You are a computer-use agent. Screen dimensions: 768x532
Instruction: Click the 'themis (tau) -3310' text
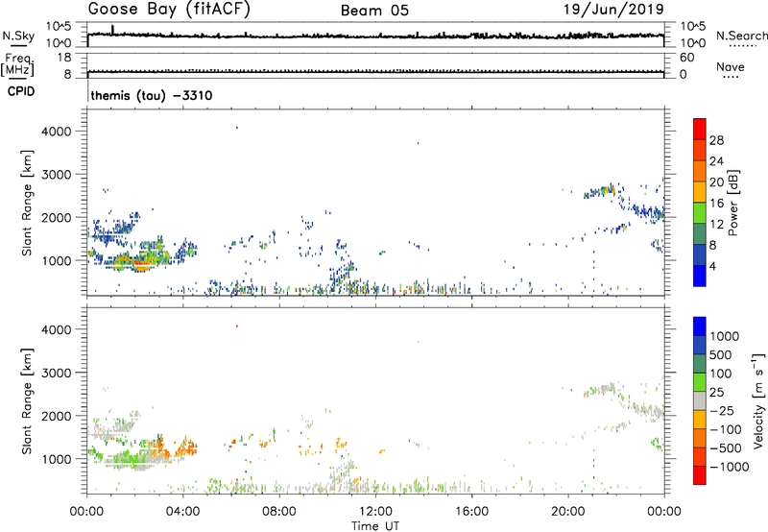point(152,95)
